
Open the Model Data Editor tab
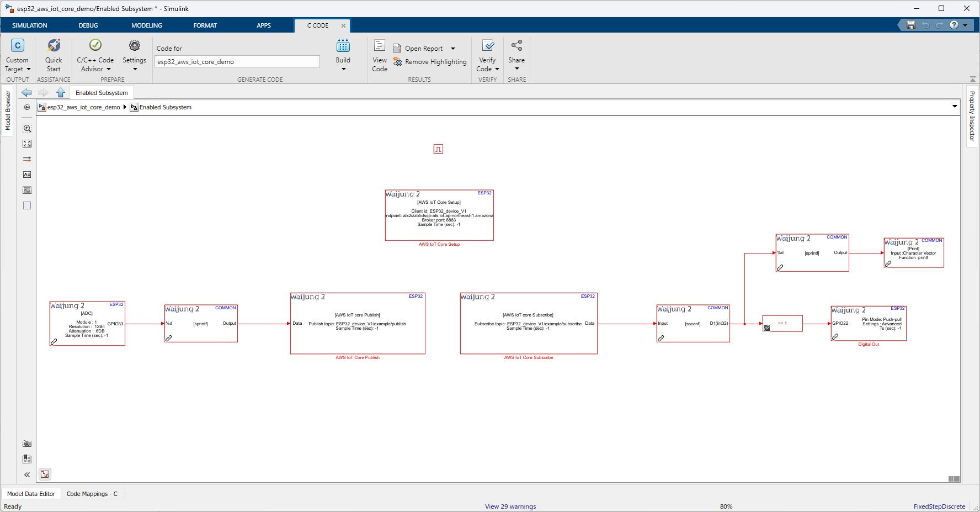pos(31,494)
